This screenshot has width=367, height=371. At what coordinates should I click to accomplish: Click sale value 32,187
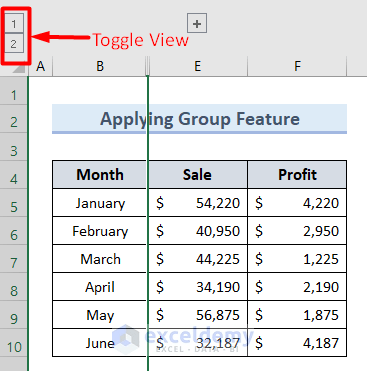click(197, 343)
